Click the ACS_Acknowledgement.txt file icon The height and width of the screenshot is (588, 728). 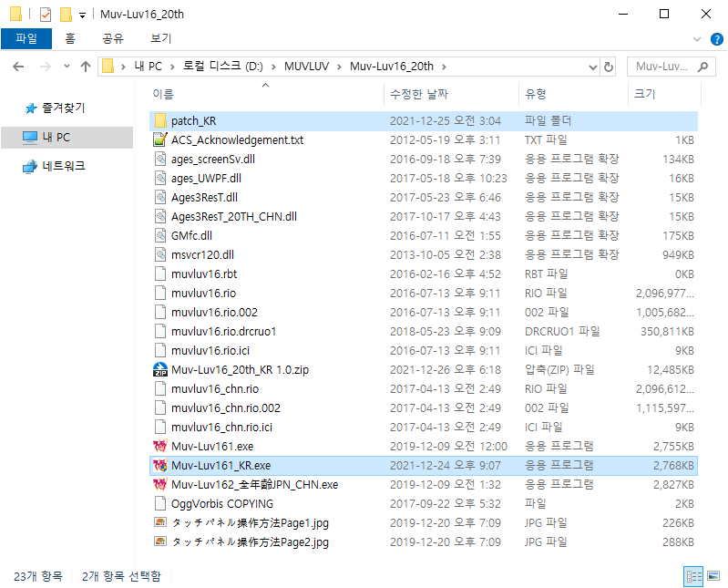click(x=160, y=139)
